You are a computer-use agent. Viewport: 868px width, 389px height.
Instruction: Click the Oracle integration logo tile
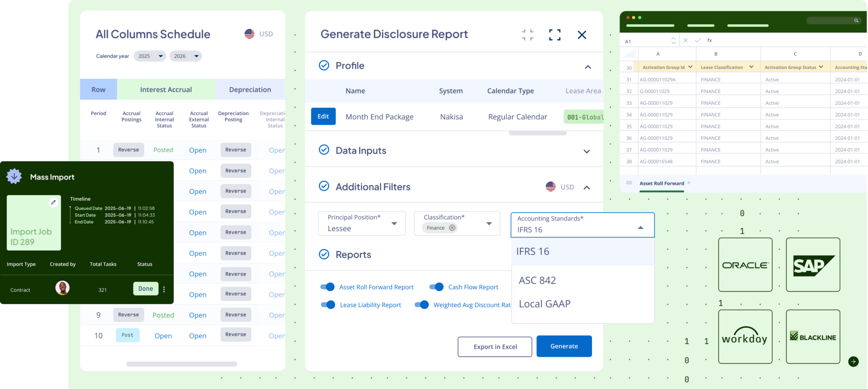tap(745, 265)
